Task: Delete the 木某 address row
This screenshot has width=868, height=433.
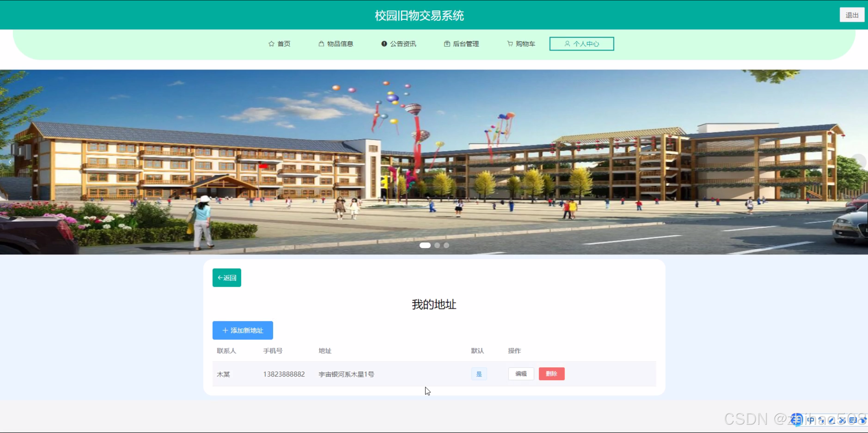Action: [551, 374]
